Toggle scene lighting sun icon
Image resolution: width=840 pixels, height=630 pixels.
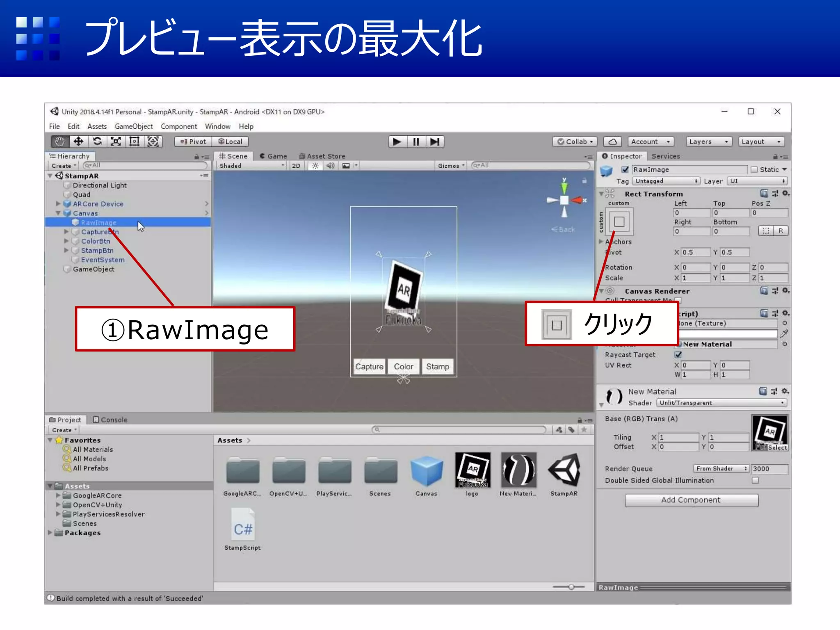pos(315,166)
